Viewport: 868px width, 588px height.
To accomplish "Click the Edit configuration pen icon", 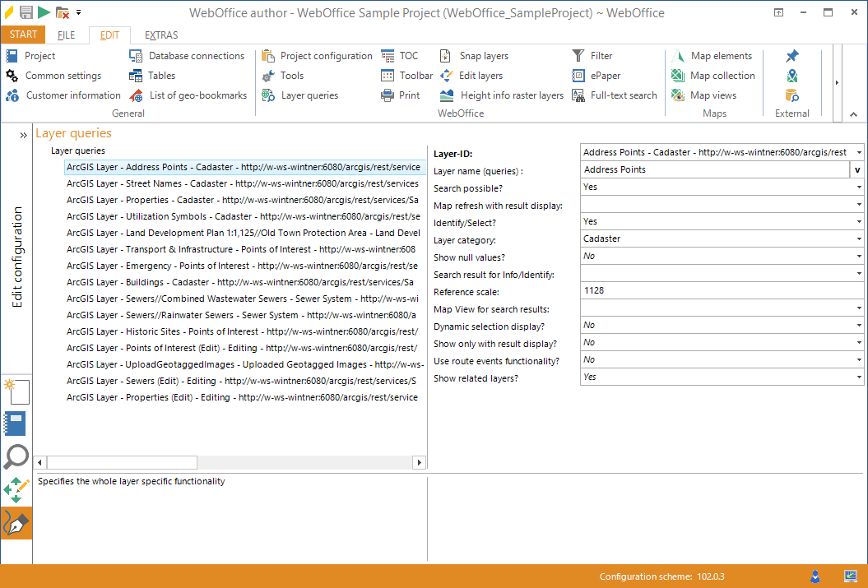I will (x=16, y=522).
